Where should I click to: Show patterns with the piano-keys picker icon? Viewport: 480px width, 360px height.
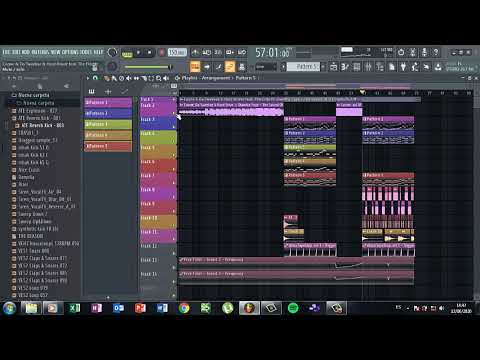91,91
